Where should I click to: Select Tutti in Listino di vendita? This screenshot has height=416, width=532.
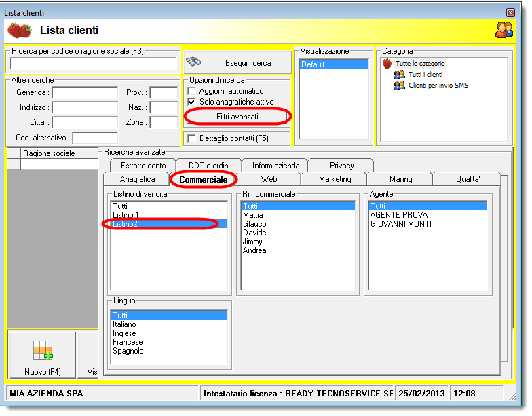(169, 206)
